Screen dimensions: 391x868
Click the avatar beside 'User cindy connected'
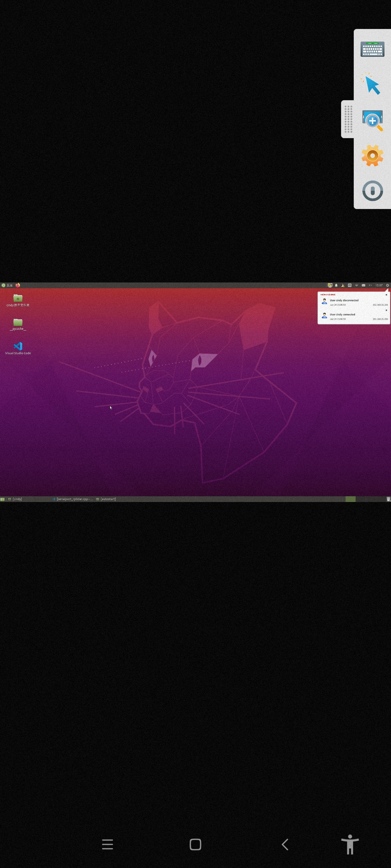coord(324,316)
